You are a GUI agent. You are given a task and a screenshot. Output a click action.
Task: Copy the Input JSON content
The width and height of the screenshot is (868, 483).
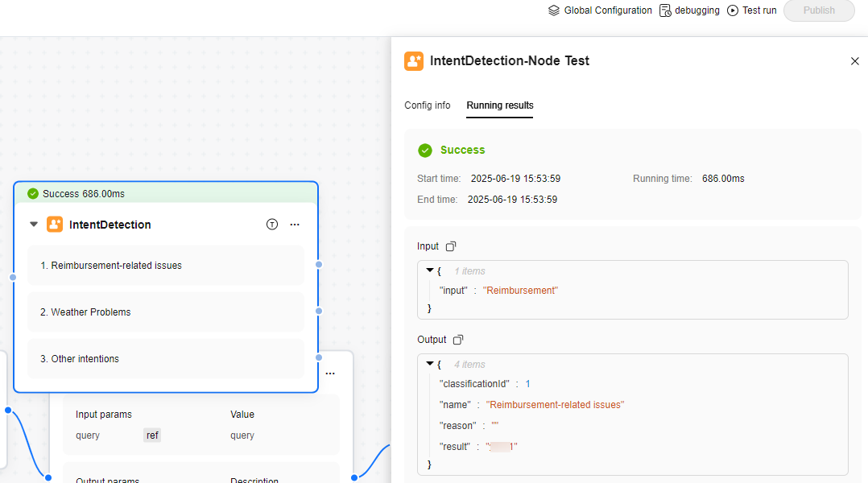451,246
